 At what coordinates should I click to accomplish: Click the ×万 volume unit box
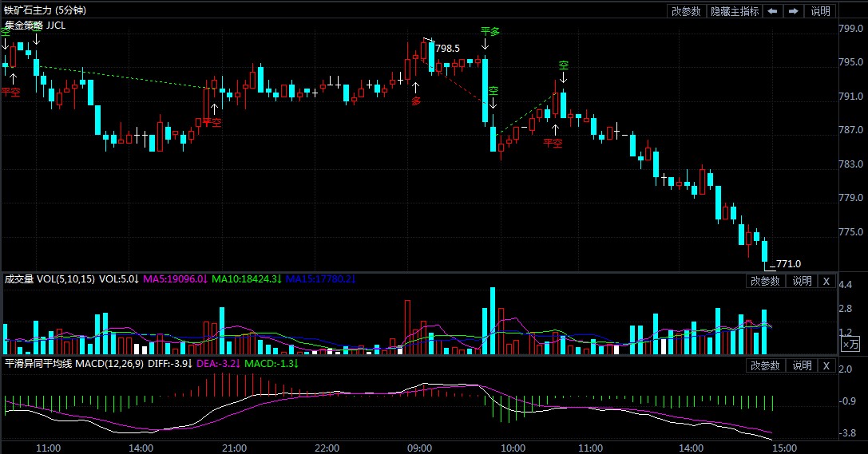pos(850,345)
